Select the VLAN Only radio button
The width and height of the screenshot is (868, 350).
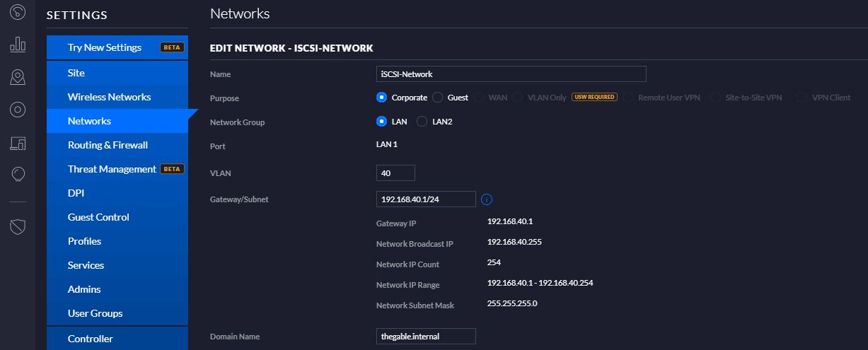518,98
